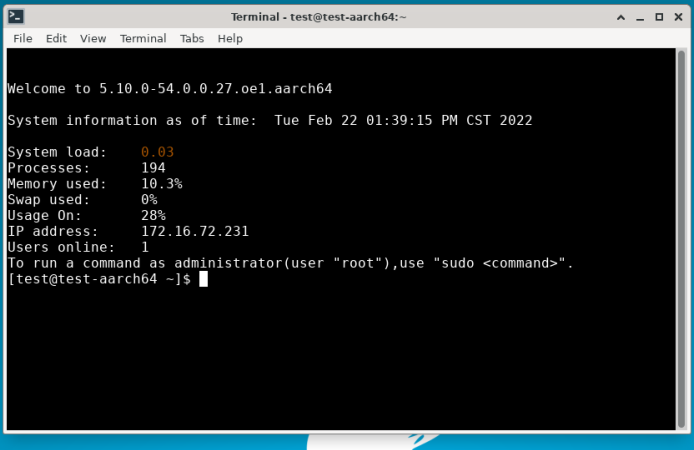Open the Tabs menu
The height and width of the screenshot is (450, 694).
pos(191,38)
